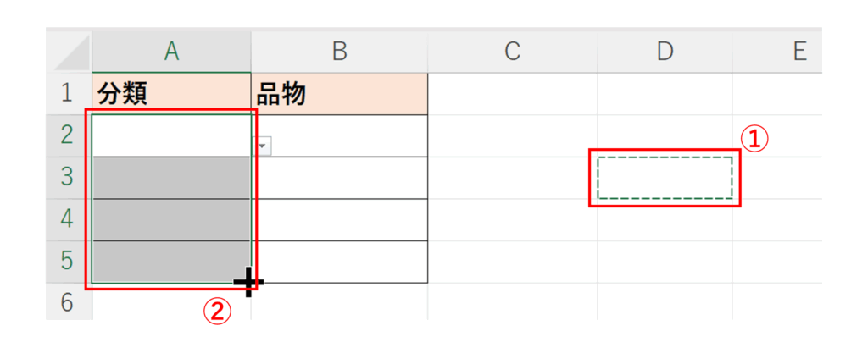Click the select-all corner triangle
Viewport: 868px width, 353px height.
71,52
